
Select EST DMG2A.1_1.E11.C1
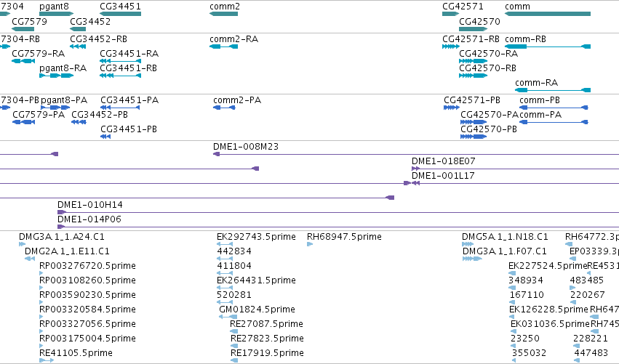(x=30, y=259)
